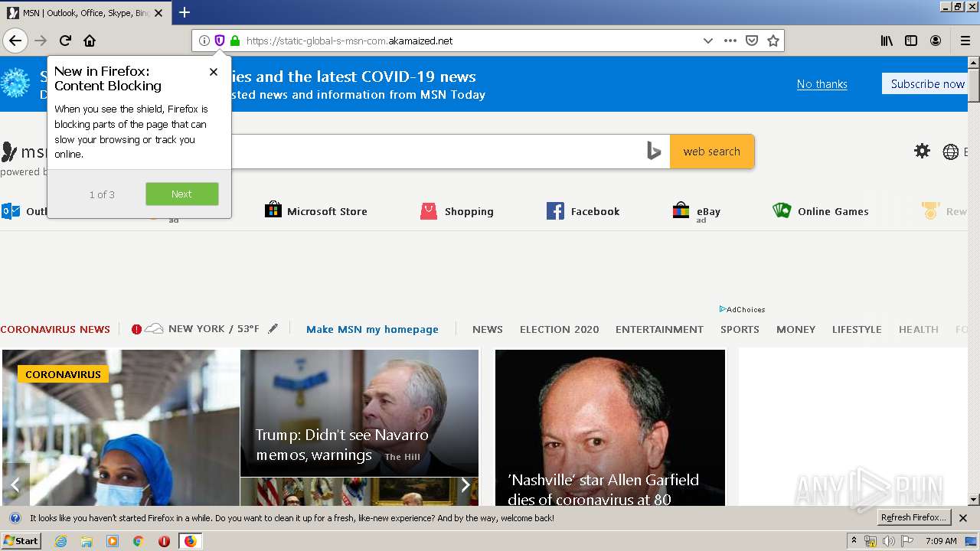Image resolution: width=980 pixels, height=551 pixels.
Task: Open the Firefox home page icon
Action: (90, 41)
